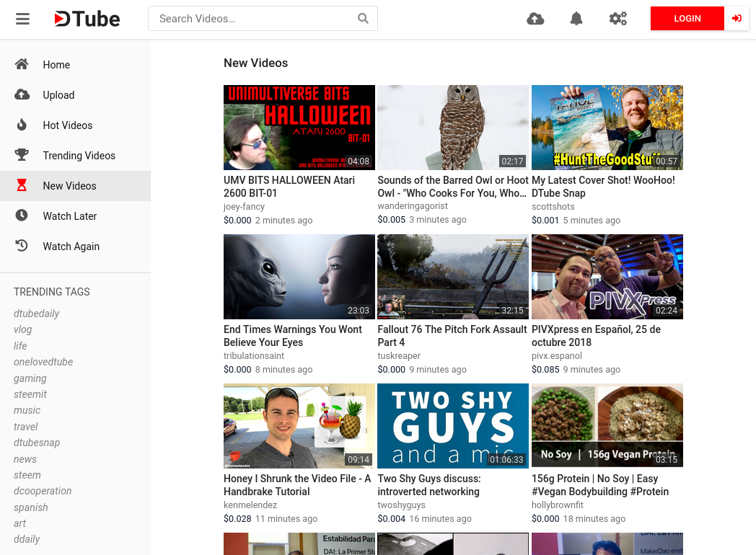
Task: Open the Barred Owl video thumbnail
Action: pos(453,127)
